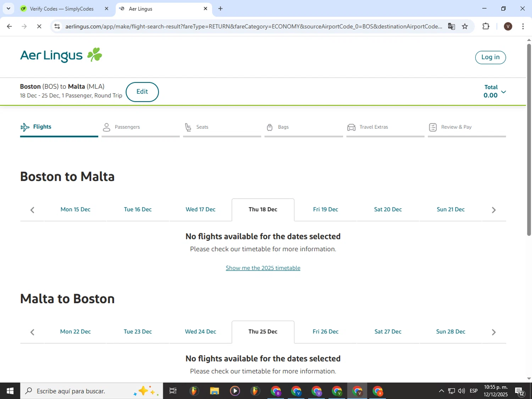This screenshot has height=399, width=532.
Task: Open the notification center icon
Action: [x=520, y=391]
